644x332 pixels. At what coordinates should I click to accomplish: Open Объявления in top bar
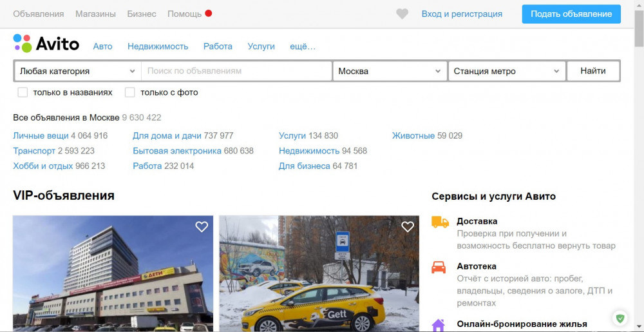coord(39,14)
